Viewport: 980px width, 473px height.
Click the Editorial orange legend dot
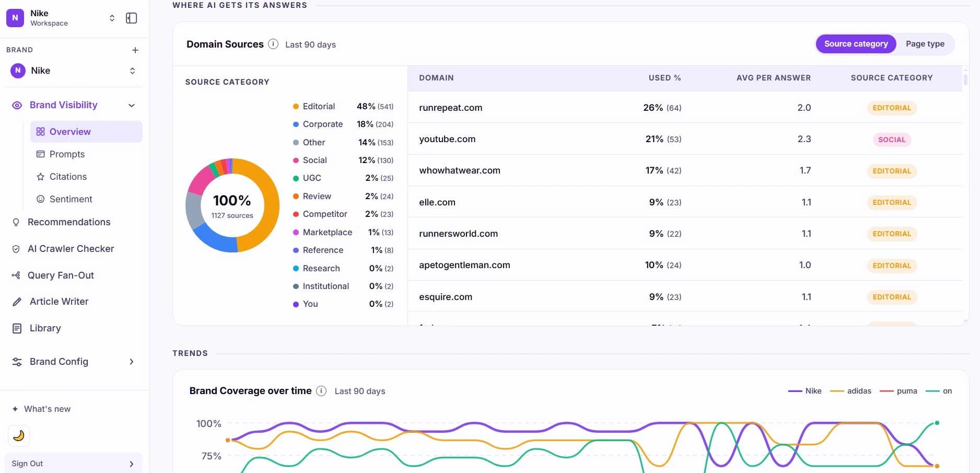click(296, 107)
